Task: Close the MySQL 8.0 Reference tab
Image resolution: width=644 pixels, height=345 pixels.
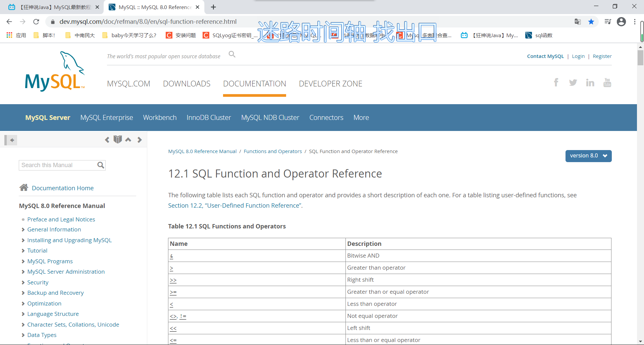Action: 198,7
